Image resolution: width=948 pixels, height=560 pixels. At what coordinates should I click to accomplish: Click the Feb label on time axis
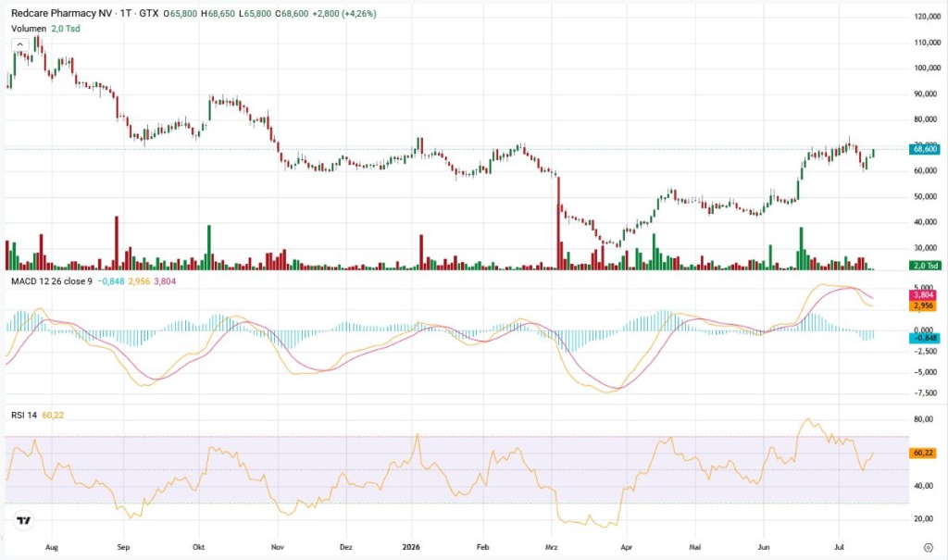pos(482,547)
